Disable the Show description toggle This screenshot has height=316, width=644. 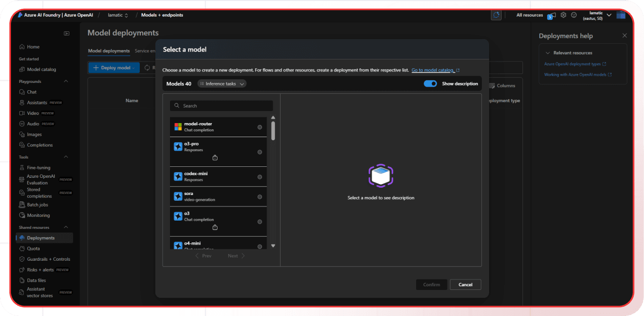430,83
